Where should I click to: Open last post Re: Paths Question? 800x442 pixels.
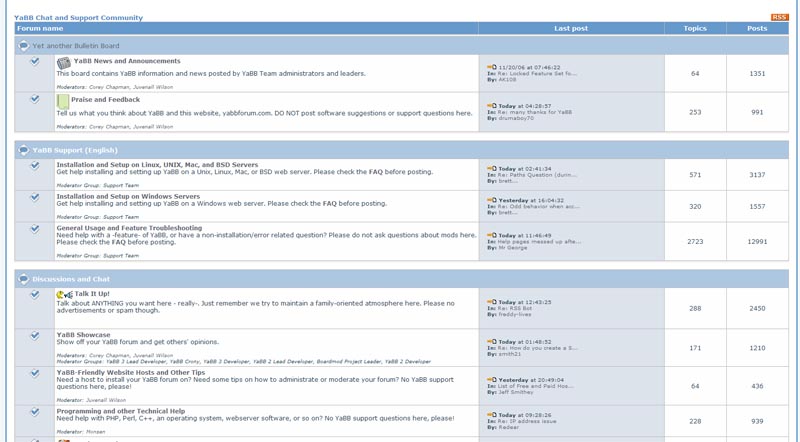click(x=537, y=175)
